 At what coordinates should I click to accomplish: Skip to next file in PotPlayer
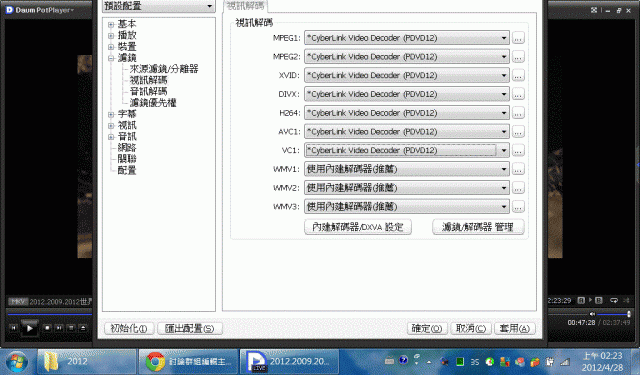[x=59, y=328]
